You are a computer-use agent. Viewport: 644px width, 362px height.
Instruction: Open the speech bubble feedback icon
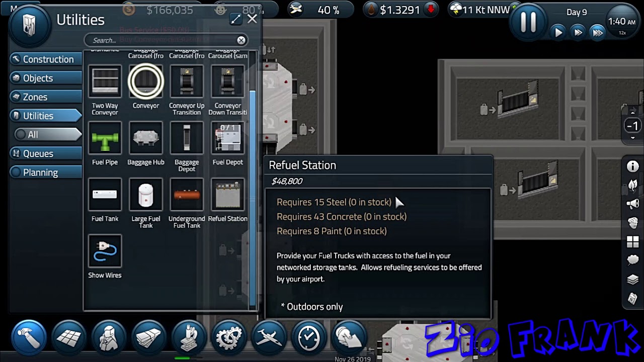(x=632, y=260)
